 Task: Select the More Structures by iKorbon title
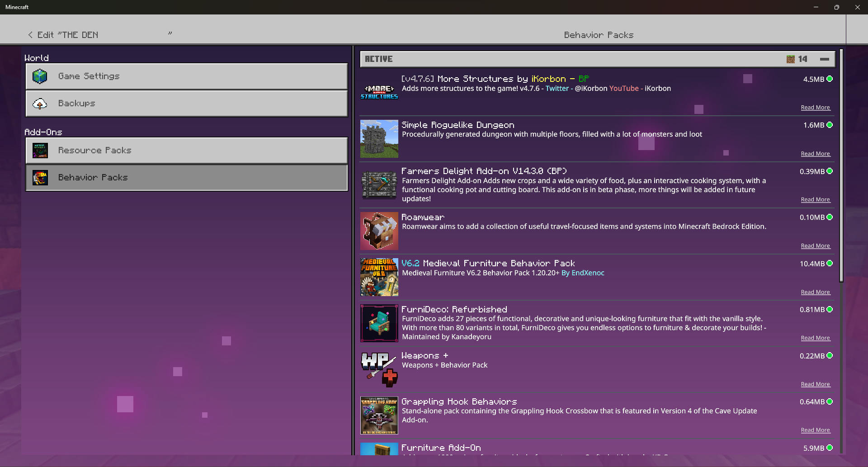tap(495, 79)
